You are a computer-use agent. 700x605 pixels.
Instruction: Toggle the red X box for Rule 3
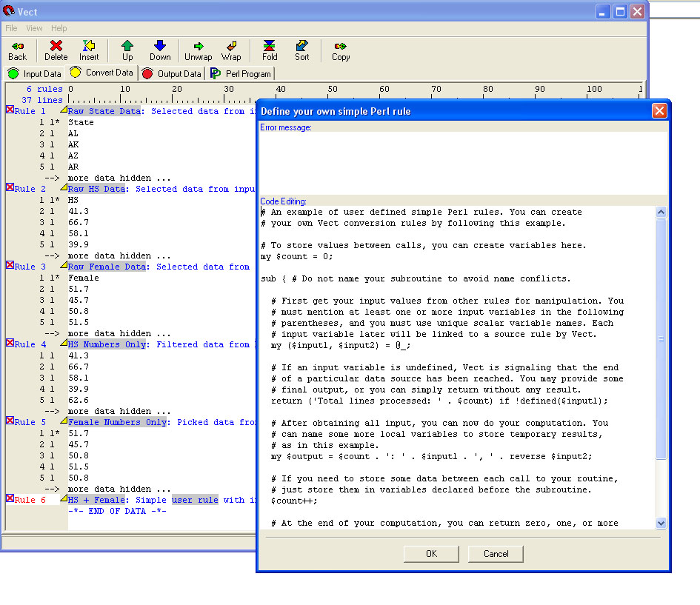[x=10, y=265]
